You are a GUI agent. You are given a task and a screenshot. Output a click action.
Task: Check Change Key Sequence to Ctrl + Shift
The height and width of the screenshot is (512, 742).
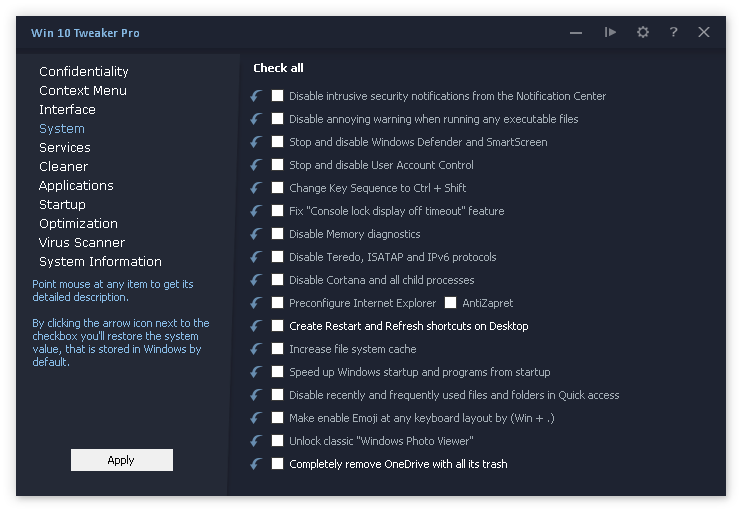[x=278, y=188]
